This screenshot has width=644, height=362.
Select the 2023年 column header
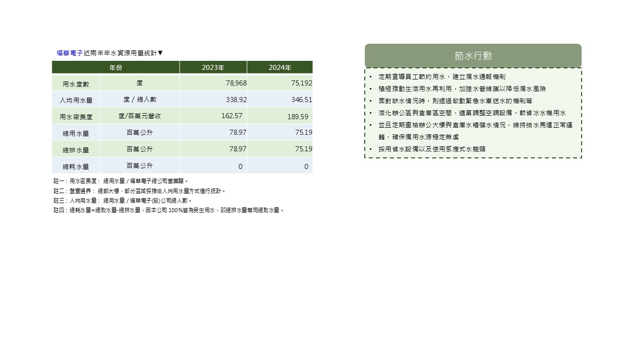[x=213, y=67]
